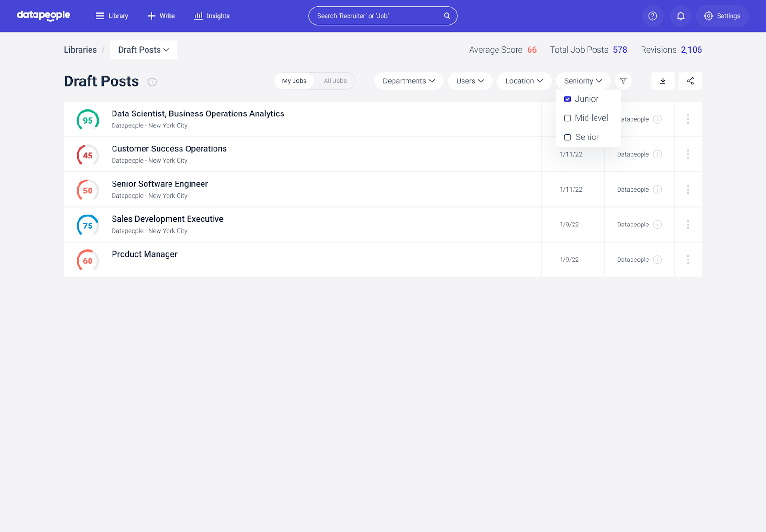Check the Senior seniority checkbox
This screenshot has height=532, width=766.
coord(567,137)
